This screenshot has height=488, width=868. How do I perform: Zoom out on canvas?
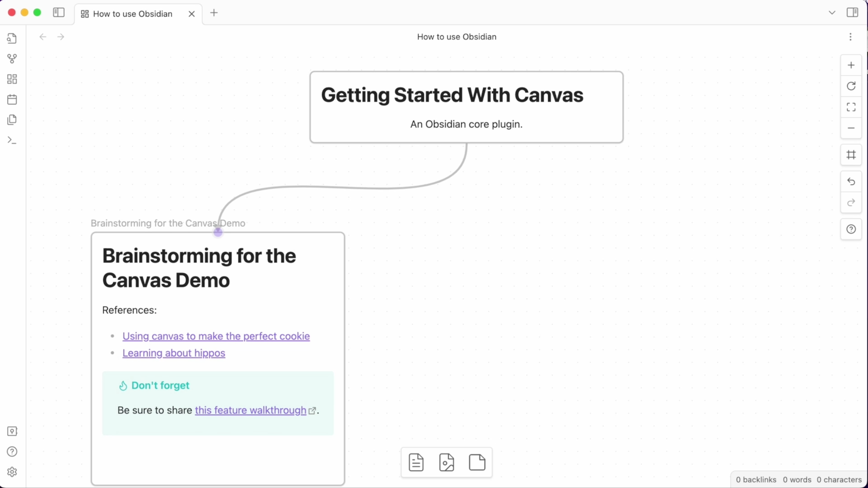click(851, 128)
